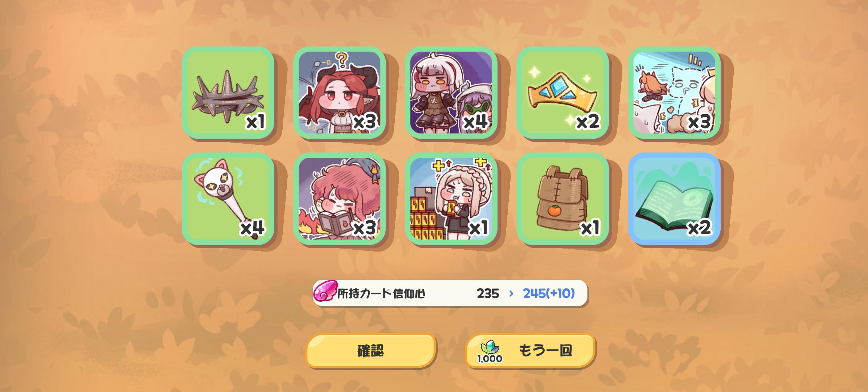Image resolution: width=868 pixels, height=392 pixels.
Task: Click the arrow between 235 and 245
Action: coord(511,293)
